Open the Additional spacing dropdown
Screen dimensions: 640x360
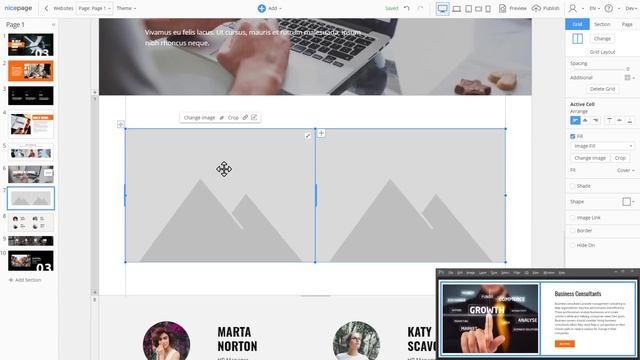pos(629,78)
